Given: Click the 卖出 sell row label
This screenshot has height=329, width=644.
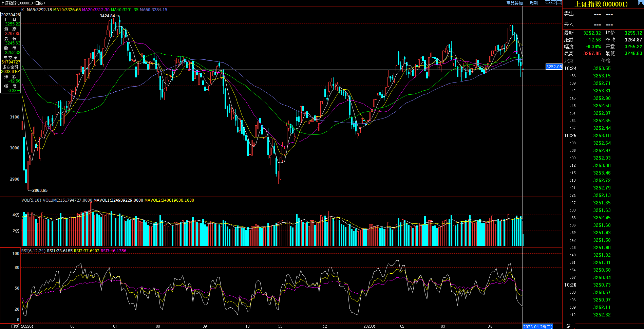Looking at the screenshot, I should point(569,14).
